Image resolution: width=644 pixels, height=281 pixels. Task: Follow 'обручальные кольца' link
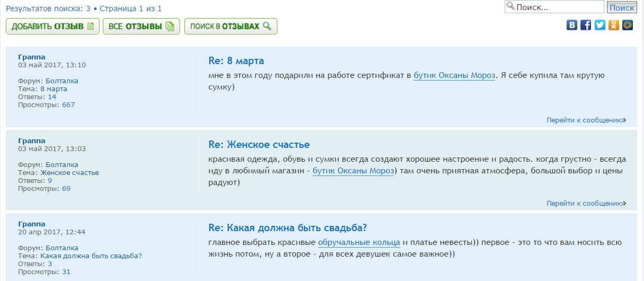pos(359,242)
